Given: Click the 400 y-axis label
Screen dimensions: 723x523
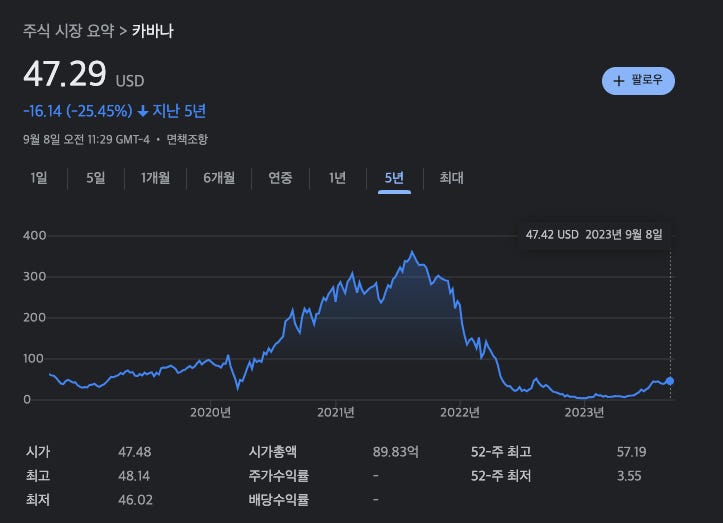Looking at the screenshot, I should pyautogui.click(x=35, y=236).
